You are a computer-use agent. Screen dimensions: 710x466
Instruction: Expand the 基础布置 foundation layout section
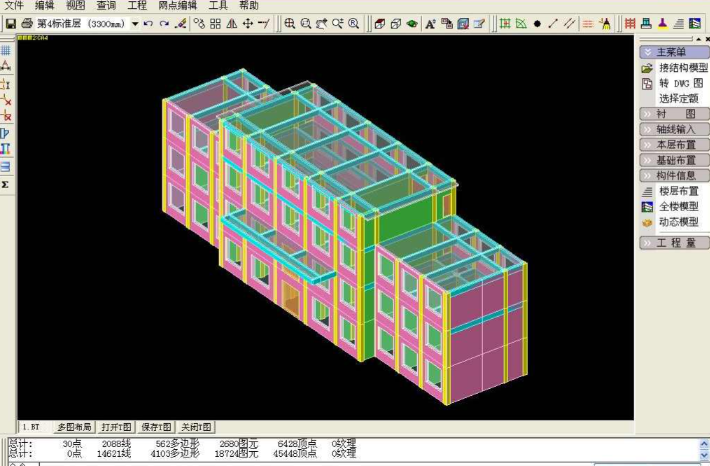pyautogui.click(x=674, y=160)
